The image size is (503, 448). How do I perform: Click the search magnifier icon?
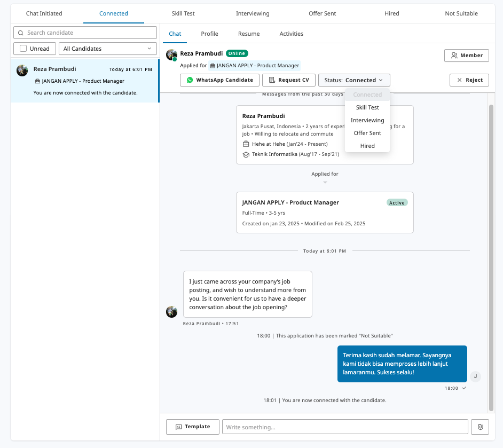coord(20,33)
